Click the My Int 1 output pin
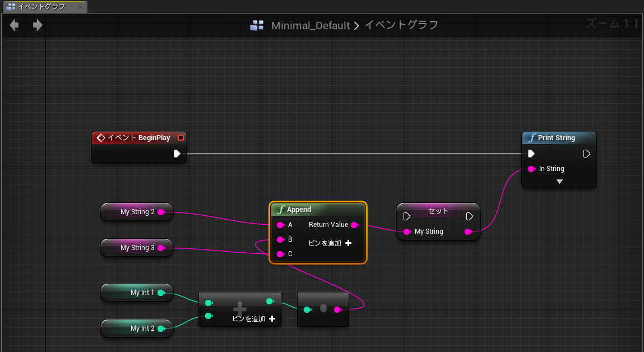The image size is (644, 352). pyautogui.click(x=161, y=293)
